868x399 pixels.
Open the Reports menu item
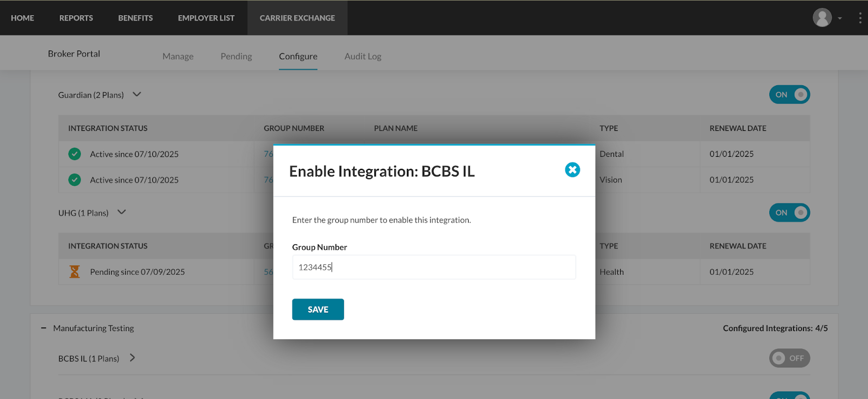pyautogui.click(x=76, y=18)
